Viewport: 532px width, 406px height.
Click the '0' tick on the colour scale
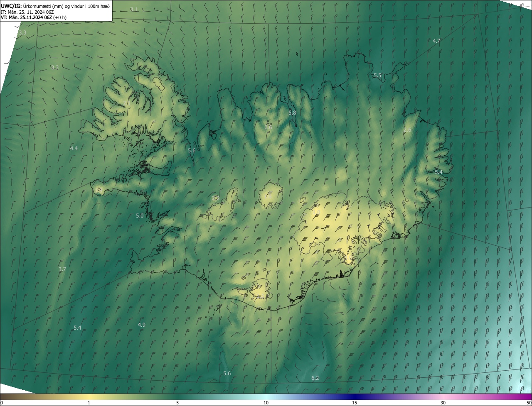(x=1, y=403)
